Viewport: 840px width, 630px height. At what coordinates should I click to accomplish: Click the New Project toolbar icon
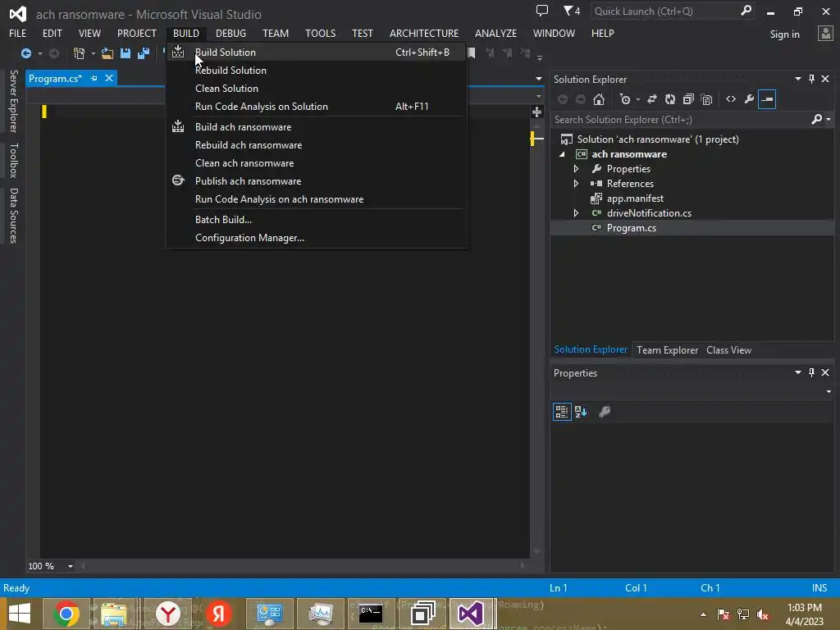click(79, 53)
